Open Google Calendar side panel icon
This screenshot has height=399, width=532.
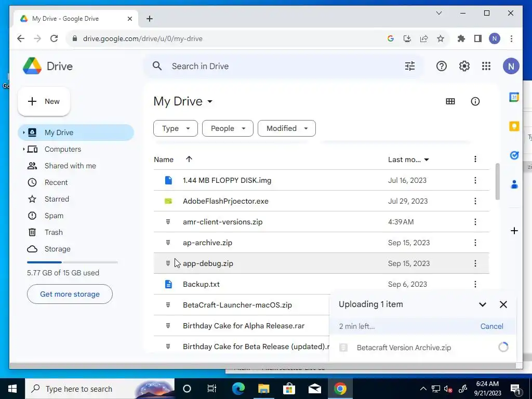[514, 97]
